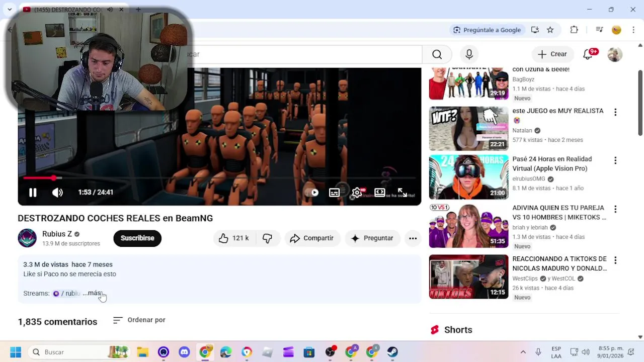Open Microsoft Store from taskbar
Image resolution: width=644 pixels, height=362 pixels.
pos(309,352)
